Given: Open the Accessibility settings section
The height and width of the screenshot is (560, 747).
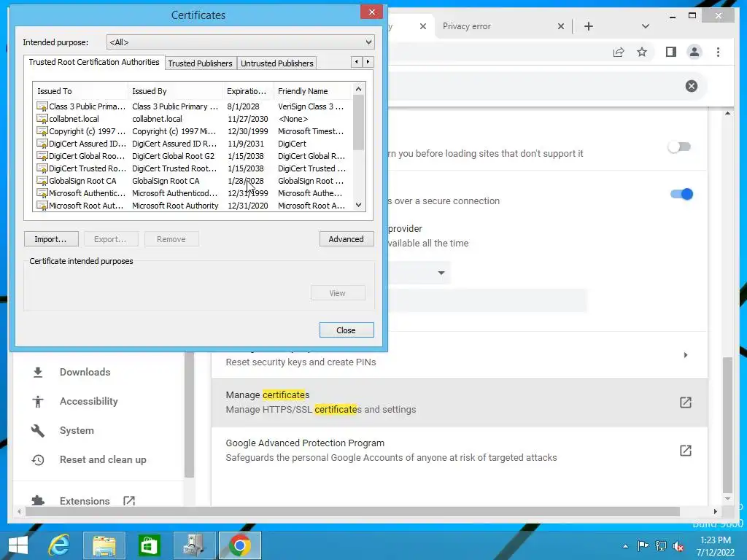Looking at the screenshot, I should coord(89,402).
